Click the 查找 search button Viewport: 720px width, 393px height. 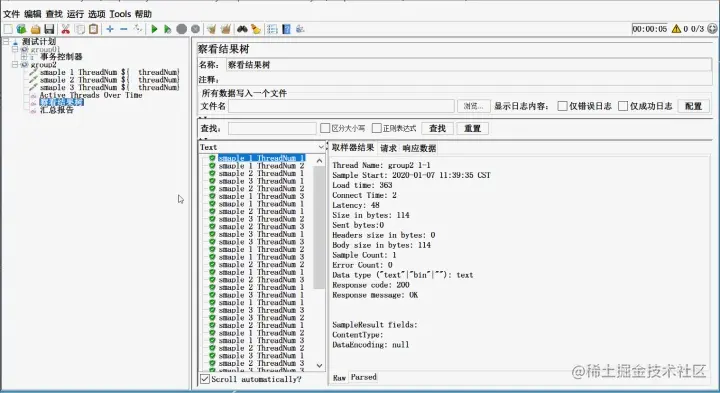click(437, 128)
